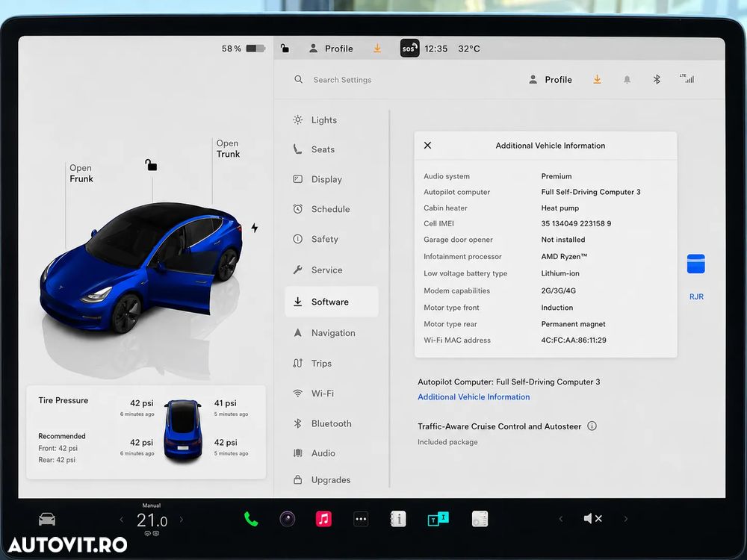Open the Service settings menu
The image size is (747, 560).
[x=317, y=270]
